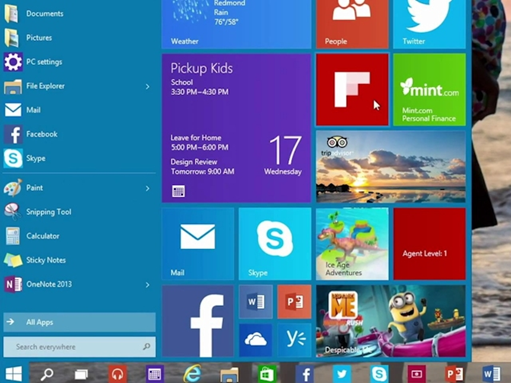Open the Weather live tile
This screenshot has width=511, height=383.
pyautogui.click(x=236, y=24)
